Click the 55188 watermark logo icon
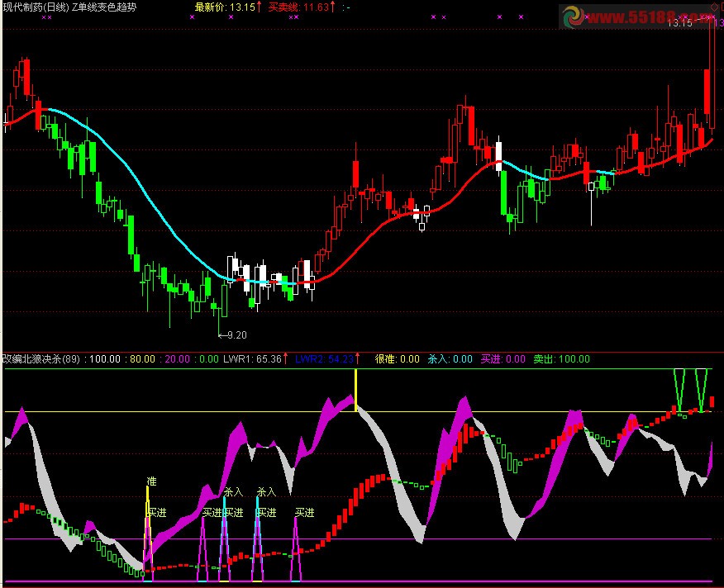The width and height of the screenshot is (724, 588). pyautogui.click(x=575, y=17)
